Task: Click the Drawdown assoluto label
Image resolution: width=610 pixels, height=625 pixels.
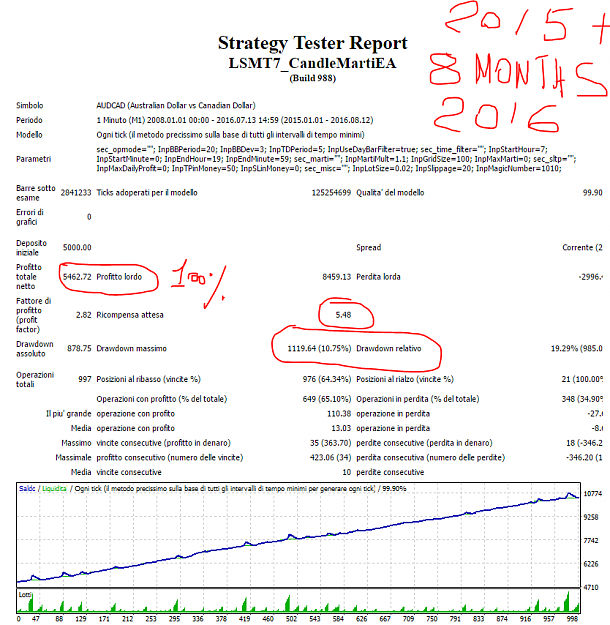Action: 35,349
